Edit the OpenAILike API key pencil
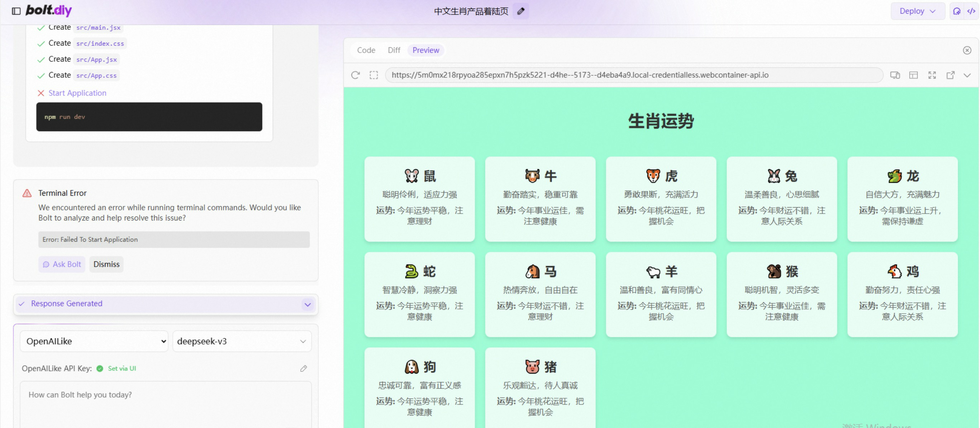This screenshot has width=980, height=428. click(x=303, y=368)
